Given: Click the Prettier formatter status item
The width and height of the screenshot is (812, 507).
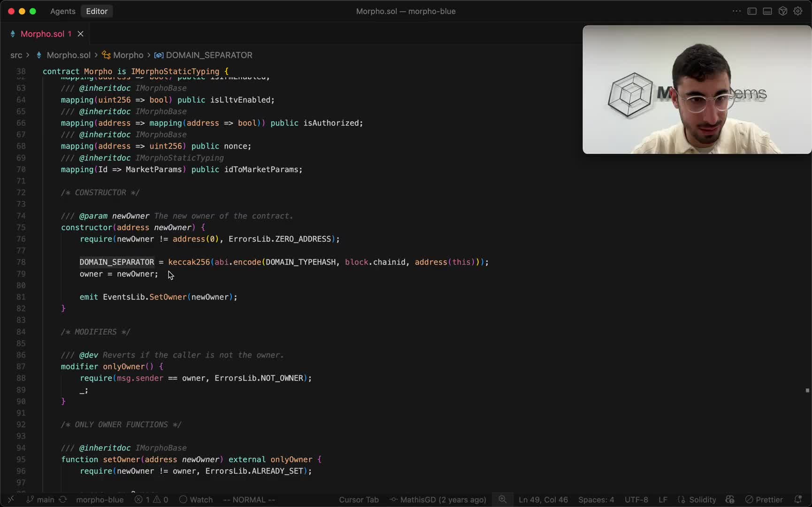Looking at the screenshot, I should click(x=764, y=499).
